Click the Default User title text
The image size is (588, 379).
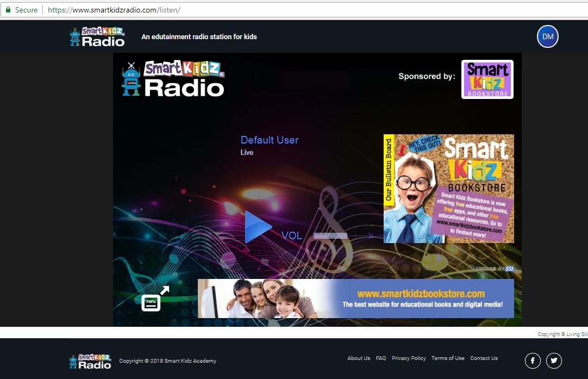click(x=269, y=140)
